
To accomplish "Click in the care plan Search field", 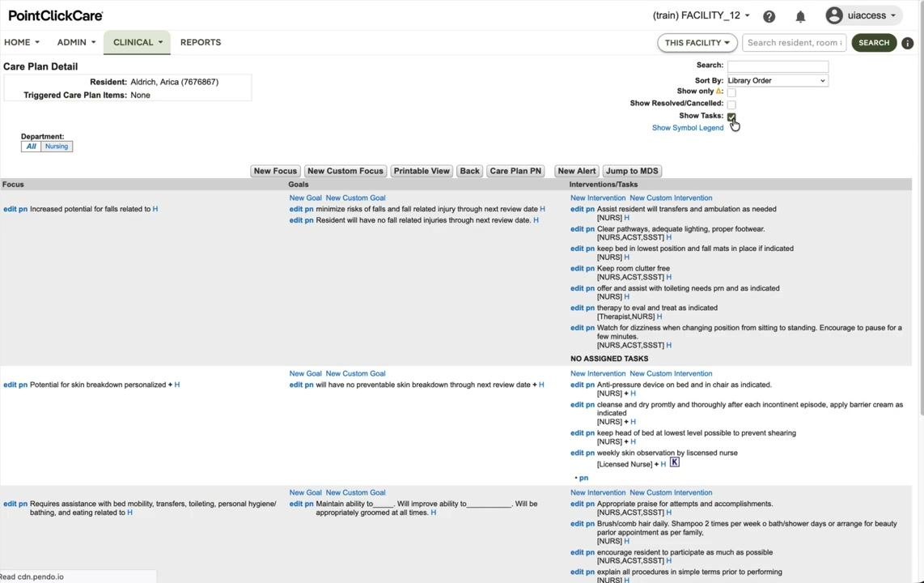I will [x=778, y=66].
